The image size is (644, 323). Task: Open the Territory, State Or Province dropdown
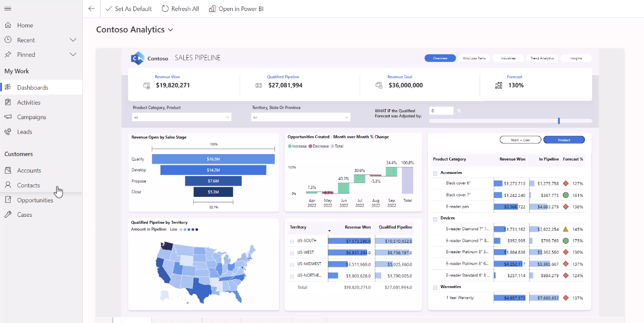pyautogui.click(x=301, y=117)
